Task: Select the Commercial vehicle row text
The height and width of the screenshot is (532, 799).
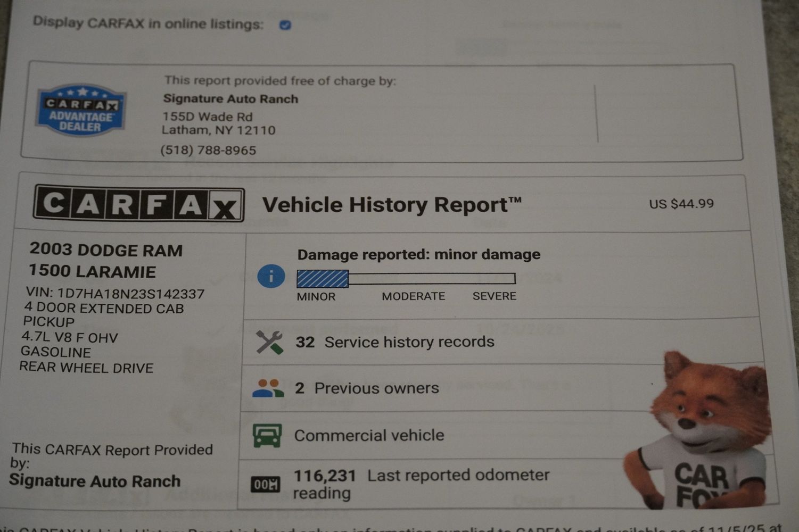Action: tap(369, 435)
